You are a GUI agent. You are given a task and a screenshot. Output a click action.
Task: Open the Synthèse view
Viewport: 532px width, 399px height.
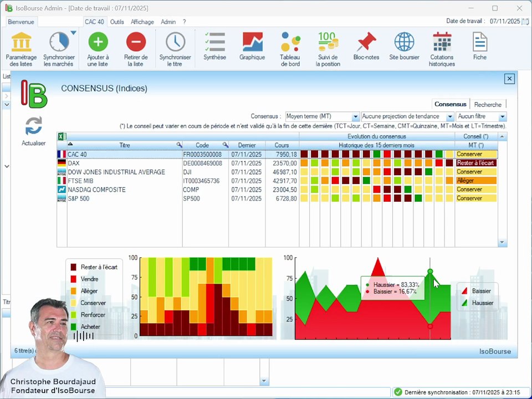click(215, 47)
